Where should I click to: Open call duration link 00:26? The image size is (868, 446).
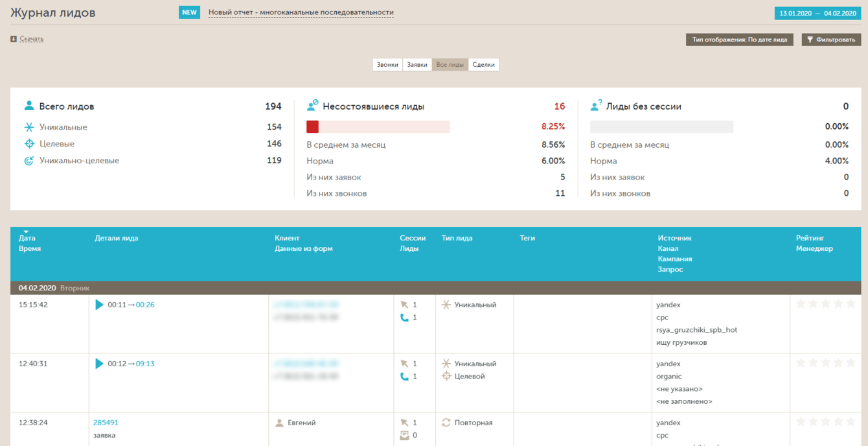(145, 305)
